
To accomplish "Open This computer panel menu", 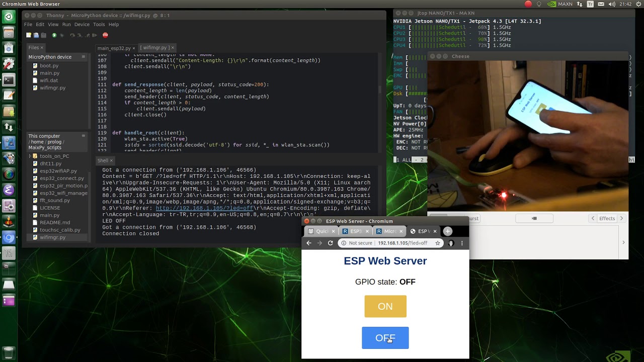I will click(84, 136).
